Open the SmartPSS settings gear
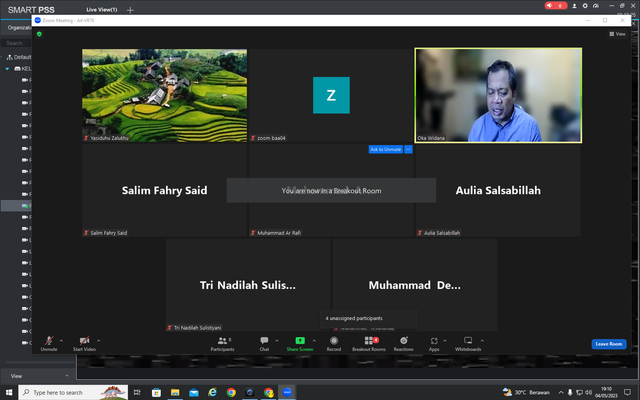This screenshot has height=400, width=640. (585, 6)
